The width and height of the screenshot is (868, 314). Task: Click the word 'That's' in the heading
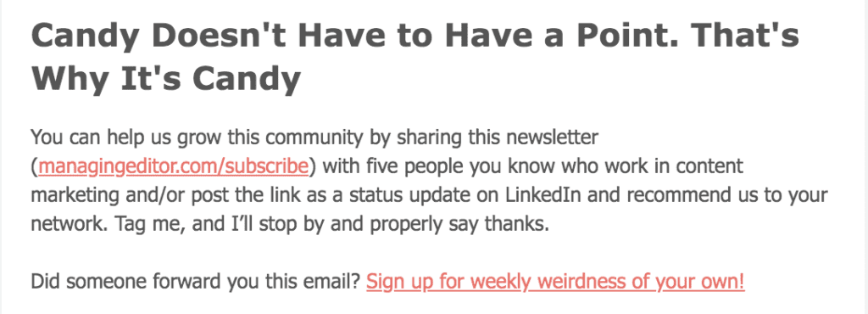(739, 37)
